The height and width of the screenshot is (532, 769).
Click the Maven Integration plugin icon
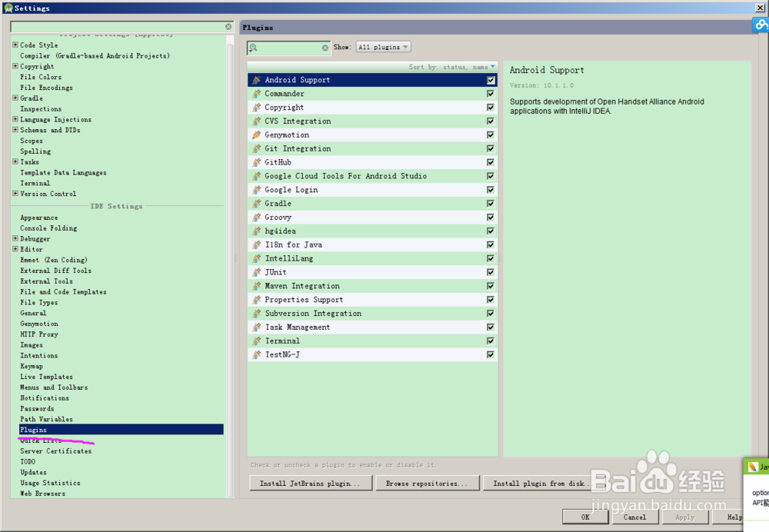click(256, 286)
